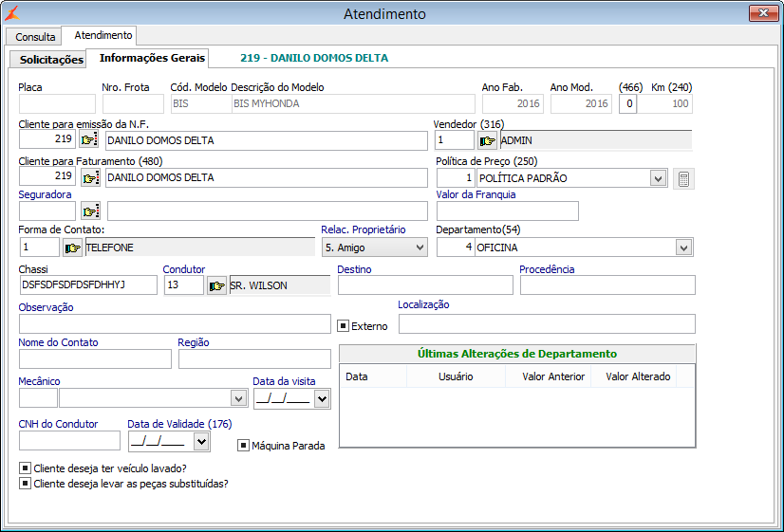Screen dimensions: 784x532
Task: Click the Seguradora code field
Action: click(47, 211)
